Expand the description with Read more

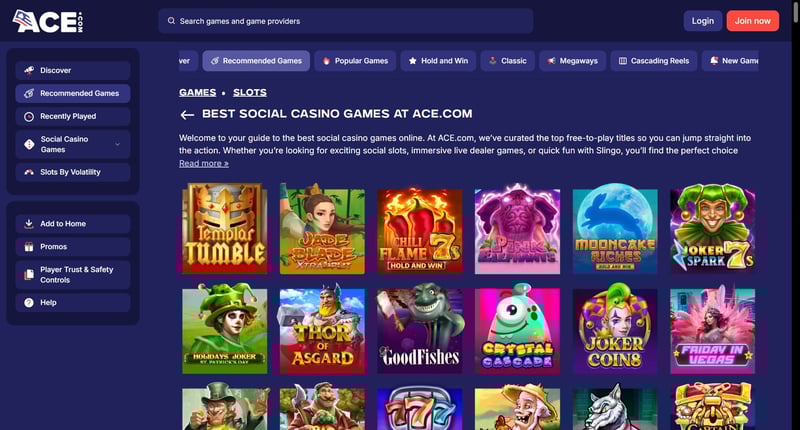204,163
